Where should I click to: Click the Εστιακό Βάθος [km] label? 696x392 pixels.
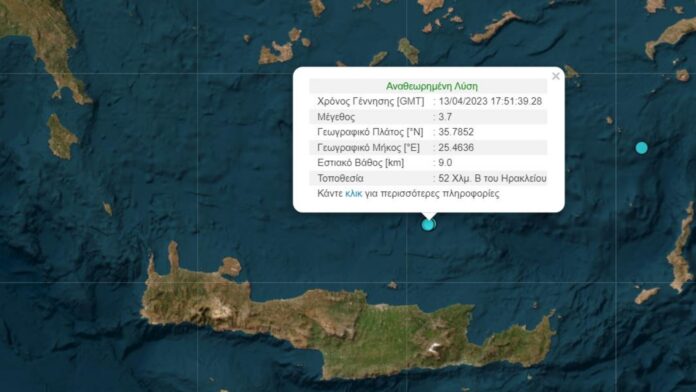point(360,162)
